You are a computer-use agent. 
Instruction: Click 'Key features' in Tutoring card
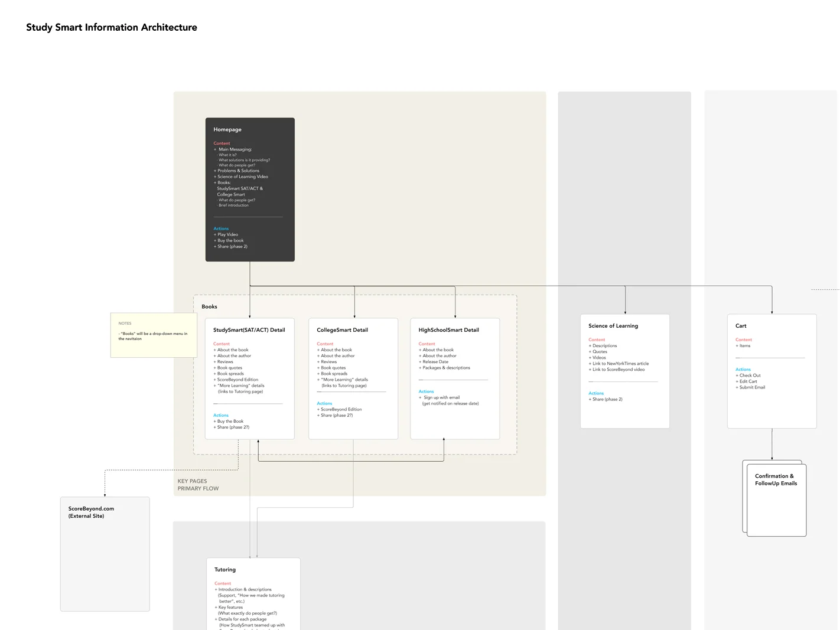tap(231, 607)
